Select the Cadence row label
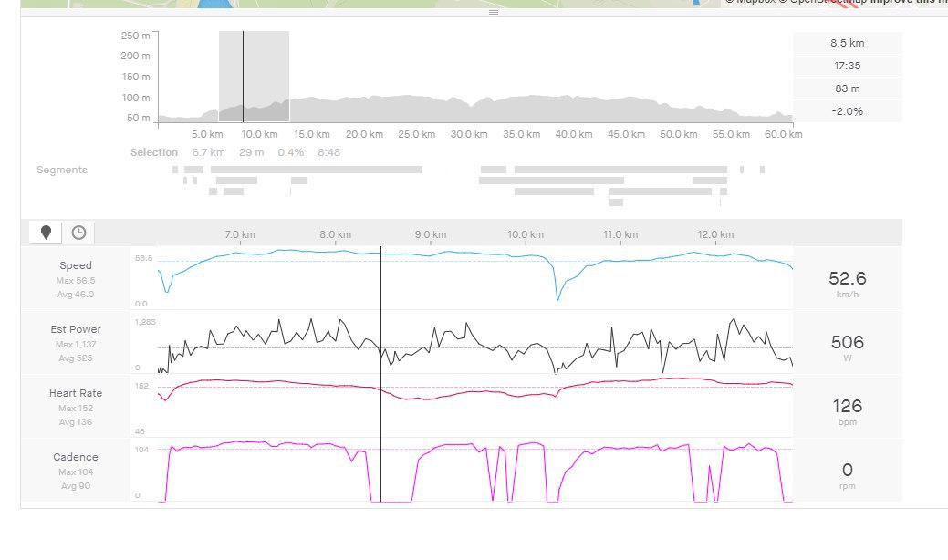 pyautogui.click(x=76, y=457)
